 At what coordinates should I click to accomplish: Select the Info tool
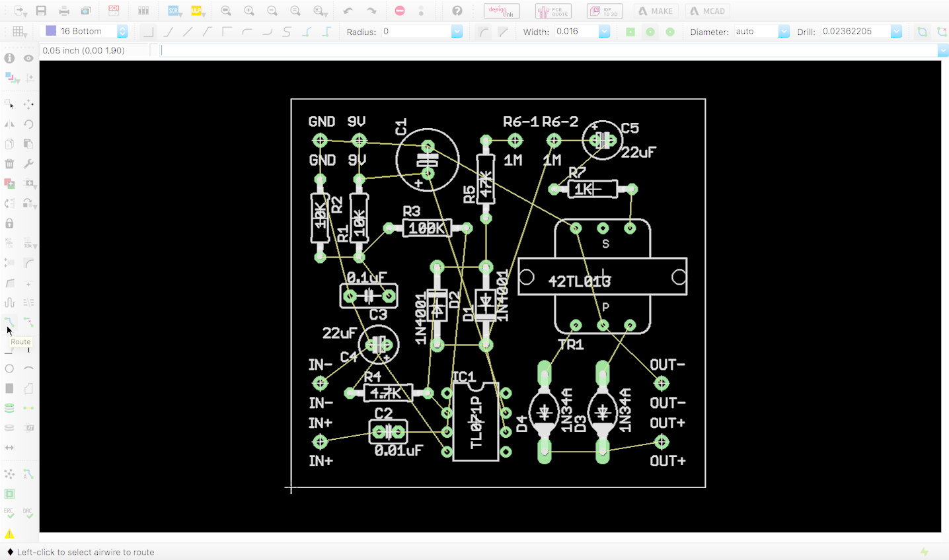click(9, 58)
